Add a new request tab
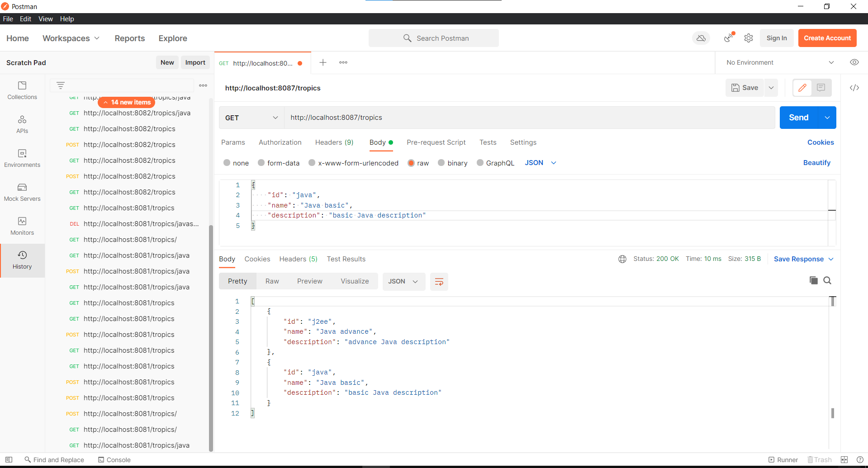This screenshot has height=468, width=868. 323,62
